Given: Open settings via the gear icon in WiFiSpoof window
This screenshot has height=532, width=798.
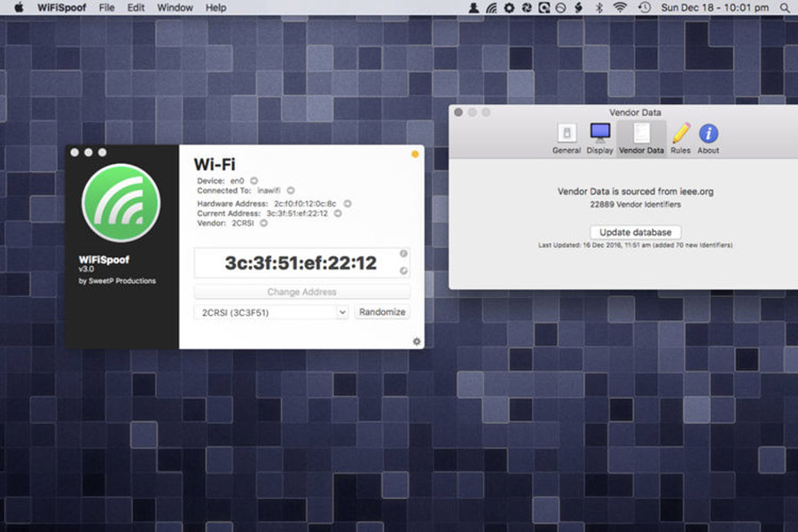Looking at the screenshot, I should pos(417,341).
